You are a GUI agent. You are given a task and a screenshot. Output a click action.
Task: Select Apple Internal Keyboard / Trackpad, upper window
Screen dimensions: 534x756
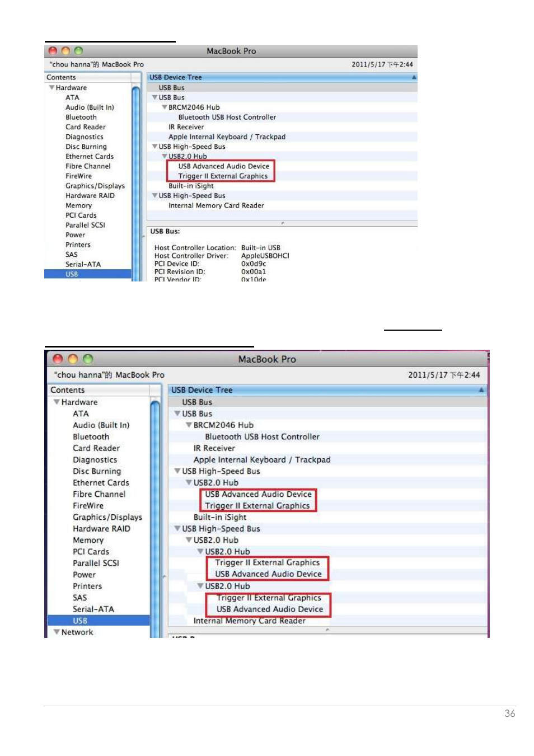click(x=227, y=137)
